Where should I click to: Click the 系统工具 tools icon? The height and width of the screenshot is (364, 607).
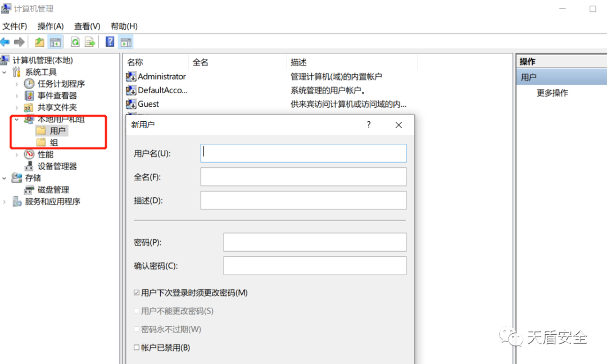tap(17, 72)
